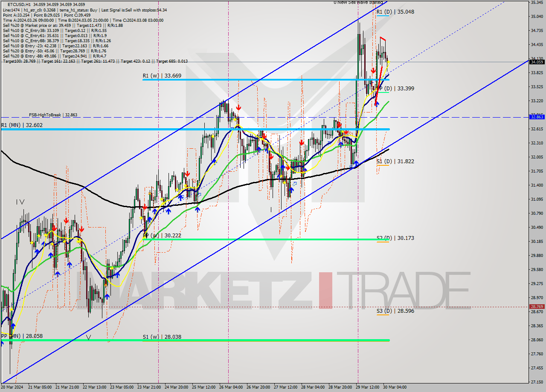546x392 pixels.
Task: Click the 33.220 price axis value
Action: click(537, 101)
